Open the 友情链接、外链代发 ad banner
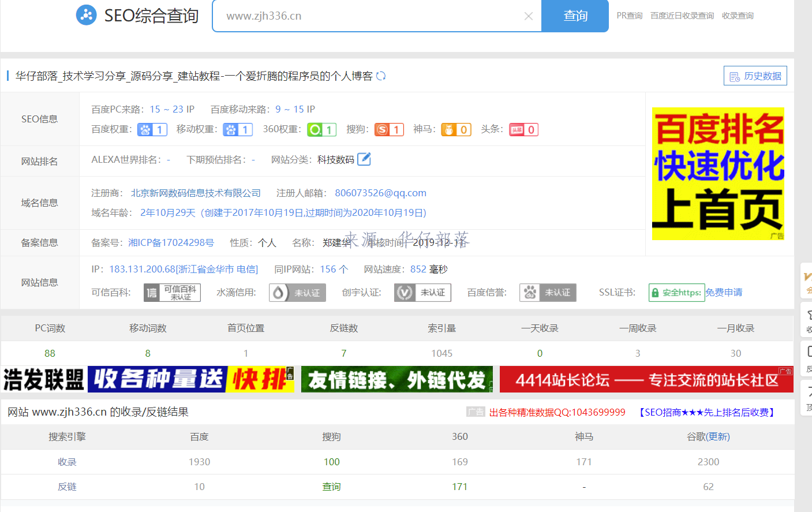The width and height of the screenshot is (812, 512). pos(397,379)
